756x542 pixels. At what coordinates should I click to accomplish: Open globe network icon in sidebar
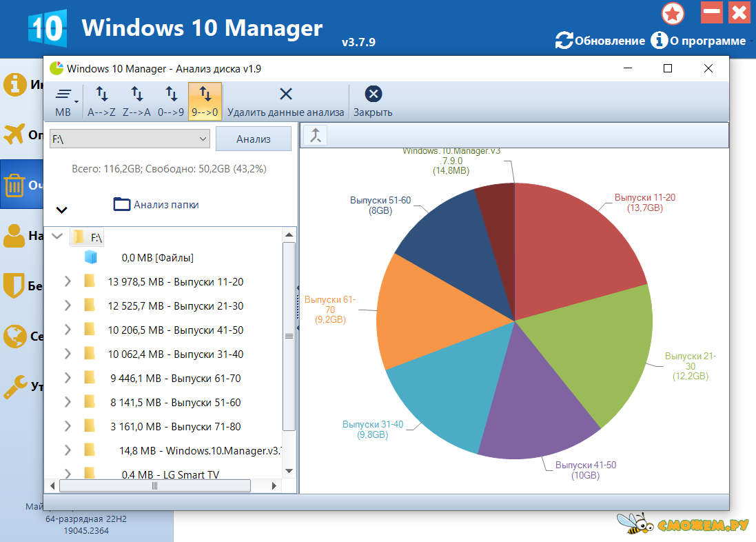(x=14, y=336)
